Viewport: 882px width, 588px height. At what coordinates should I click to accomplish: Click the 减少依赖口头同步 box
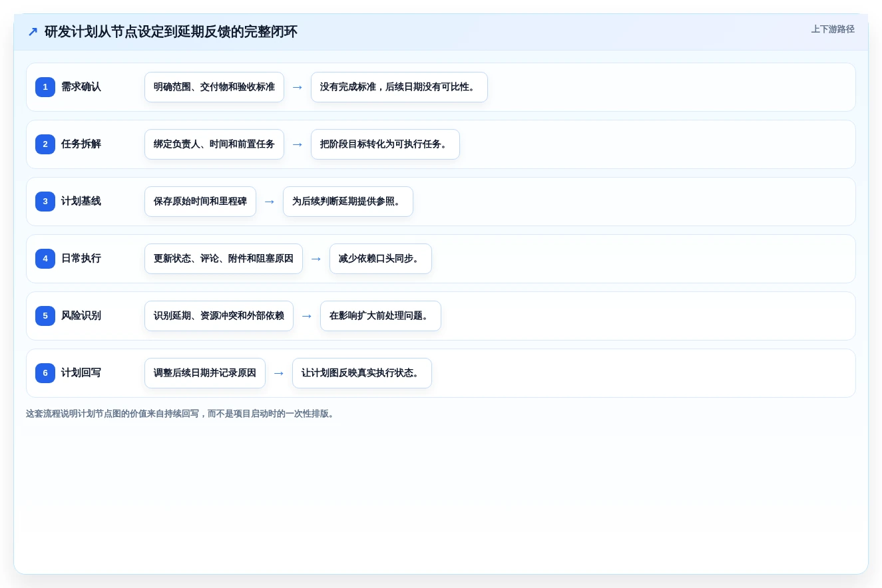(381, 259)
